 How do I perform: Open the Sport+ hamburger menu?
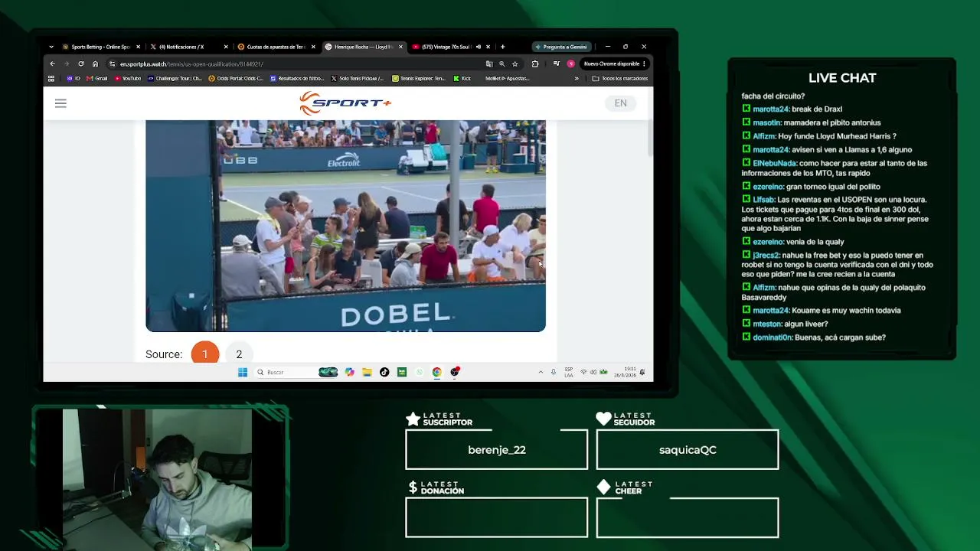[60, 103]
